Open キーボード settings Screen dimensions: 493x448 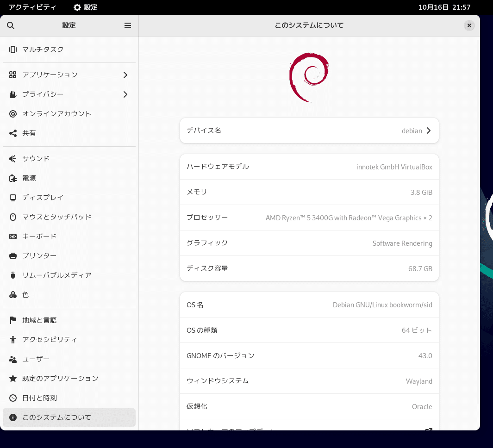[x=69, y=236]
